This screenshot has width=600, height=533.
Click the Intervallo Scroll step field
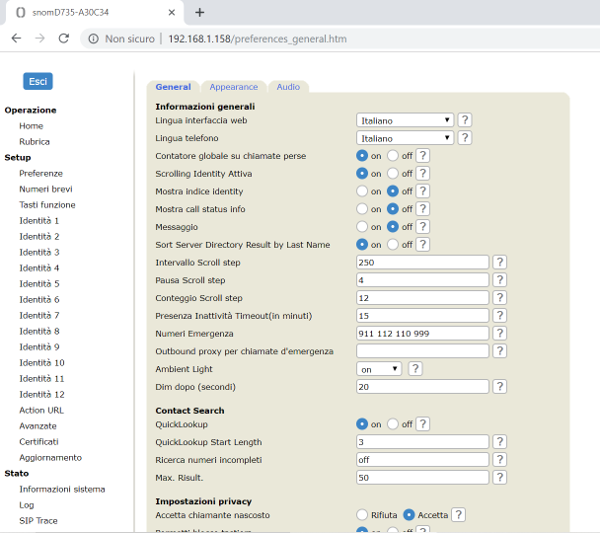422,262
